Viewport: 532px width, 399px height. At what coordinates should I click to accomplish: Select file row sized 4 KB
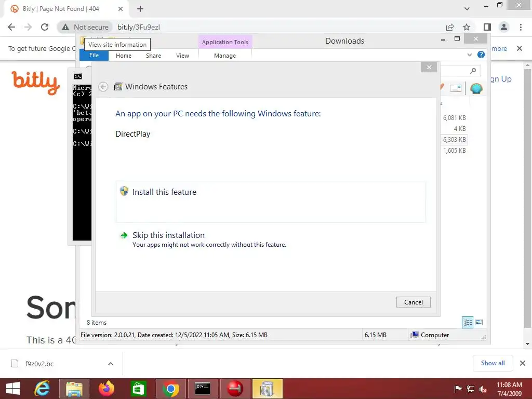(x=454, y=129)
